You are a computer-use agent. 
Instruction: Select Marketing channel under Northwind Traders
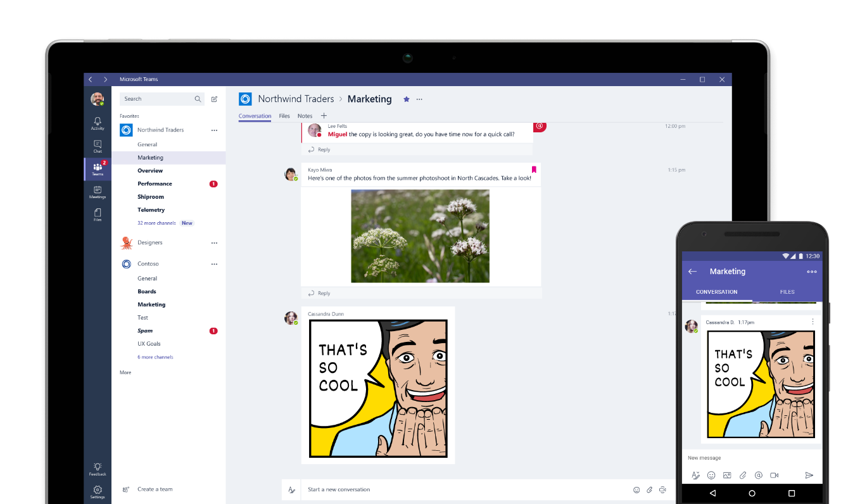[168, 158]
